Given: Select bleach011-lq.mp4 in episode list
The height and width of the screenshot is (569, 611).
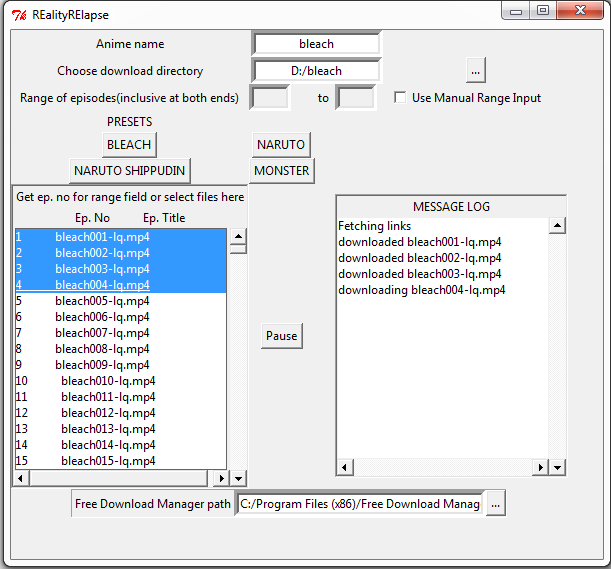Looking at the screenshot, I should [x=121, y=397].
